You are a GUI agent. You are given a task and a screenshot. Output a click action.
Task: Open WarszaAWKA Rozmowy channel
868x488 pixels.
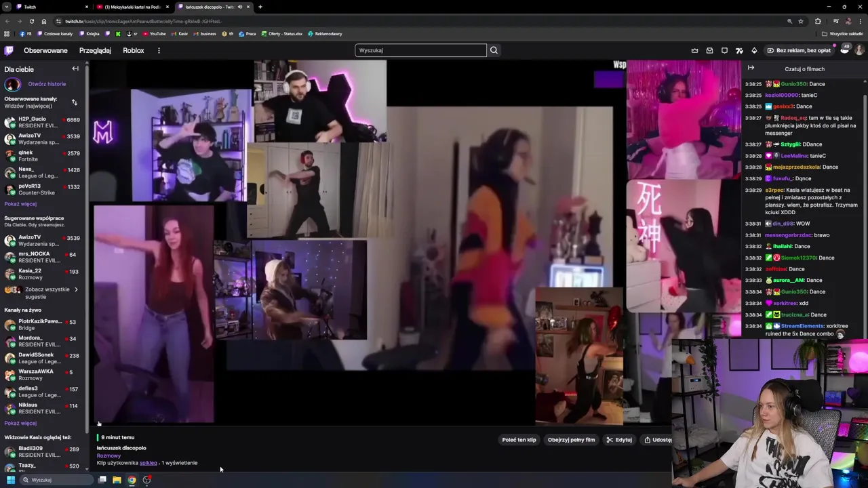(x=42, y=375)
